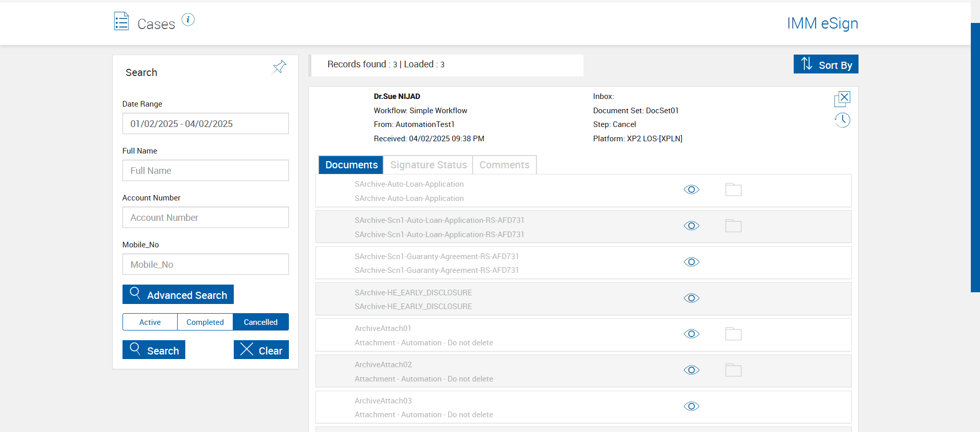Viewport: 980px width, 432px height.
Task: Open the case history clock icon
Action: (842, 120)
